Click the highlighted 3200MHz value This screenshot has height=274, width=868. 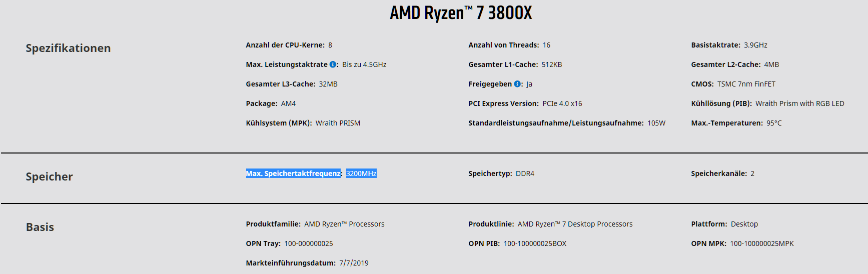(x=361, y=173)
